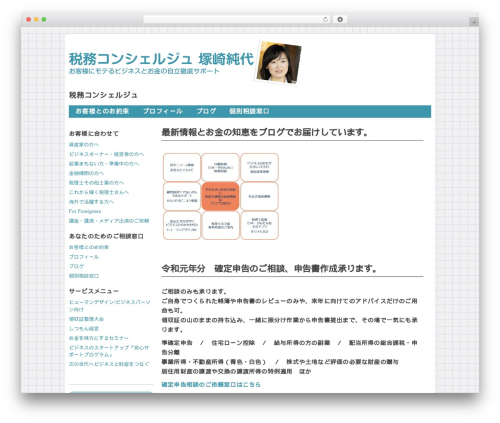Open the 資産家の方へ sidebar link
Viewport: 500px width, 423px height.
(84, 145)
